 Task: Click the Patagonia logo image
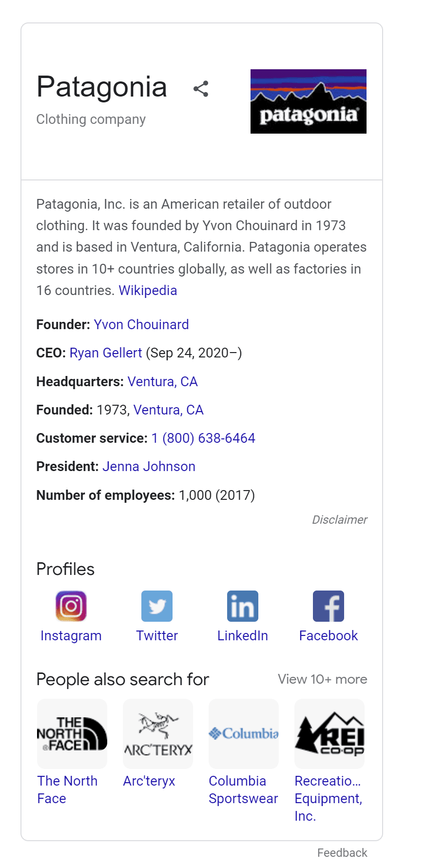click(308, 101)
